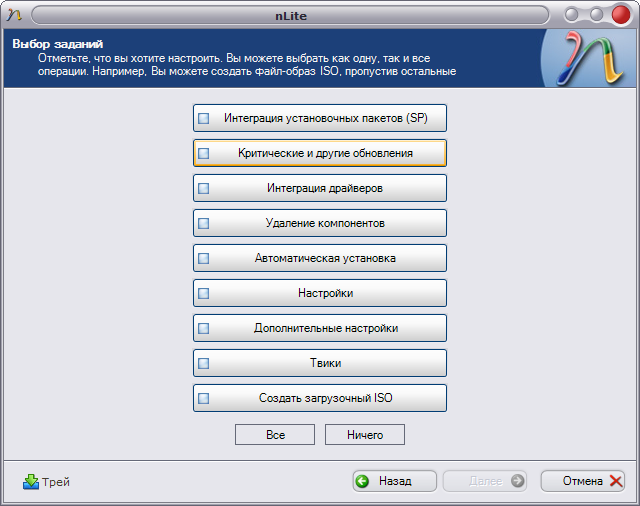Viewport: 640px width, 506px height.
Task: Enable the Интеграция установочных пакетов (SP) checkbox
Action: [204, 118]
